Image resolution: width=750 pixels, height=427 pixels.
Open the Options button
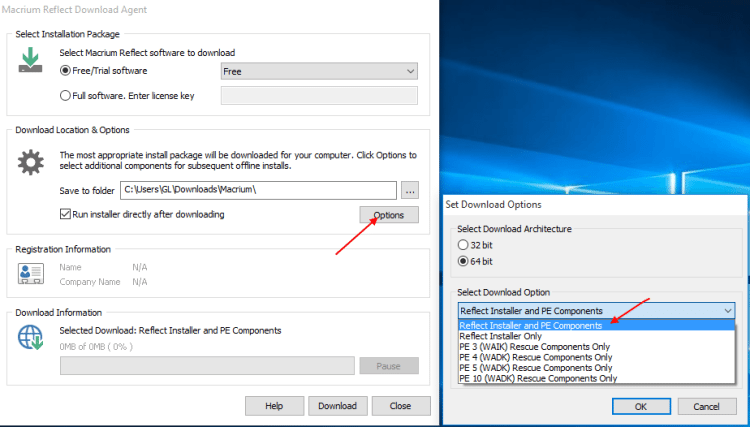click(389, 215)
